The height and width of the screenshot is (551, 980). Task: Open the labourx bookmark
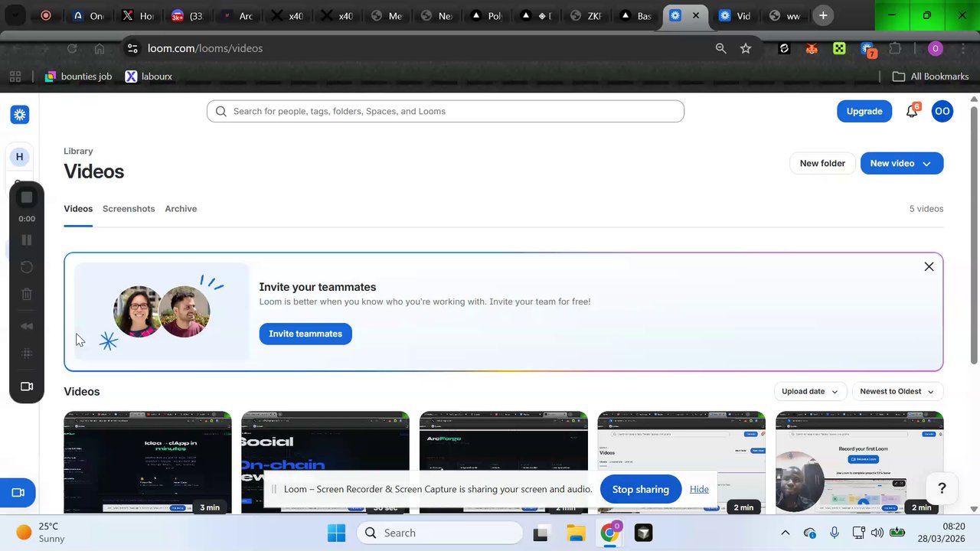(x=149, y=77)
